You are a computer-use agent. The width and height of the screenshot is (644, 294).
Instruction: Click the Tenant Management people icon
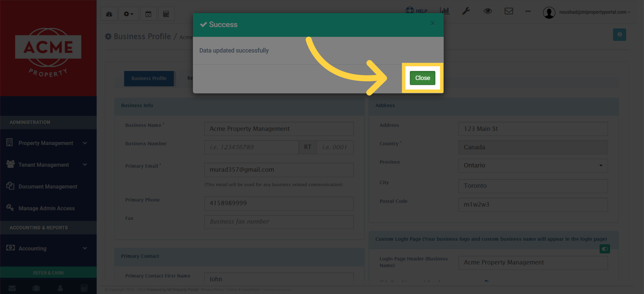10,164
